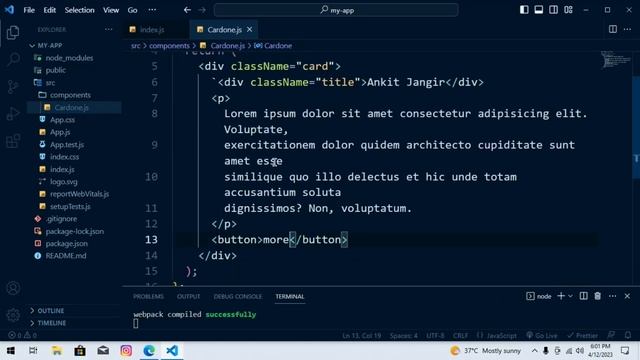This screenshot has height=360, width=640.
Task: Toggle the secondary side bar layout icon
Action: click(553, 10)
